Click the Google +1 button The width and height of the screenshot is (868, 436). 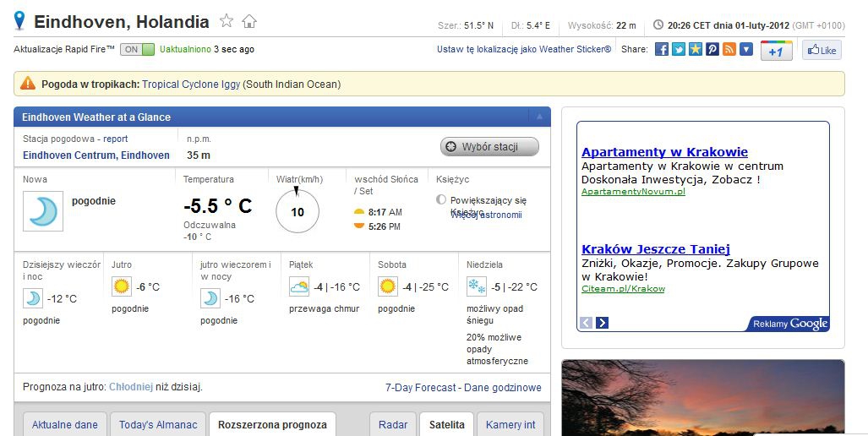[776, 51]
